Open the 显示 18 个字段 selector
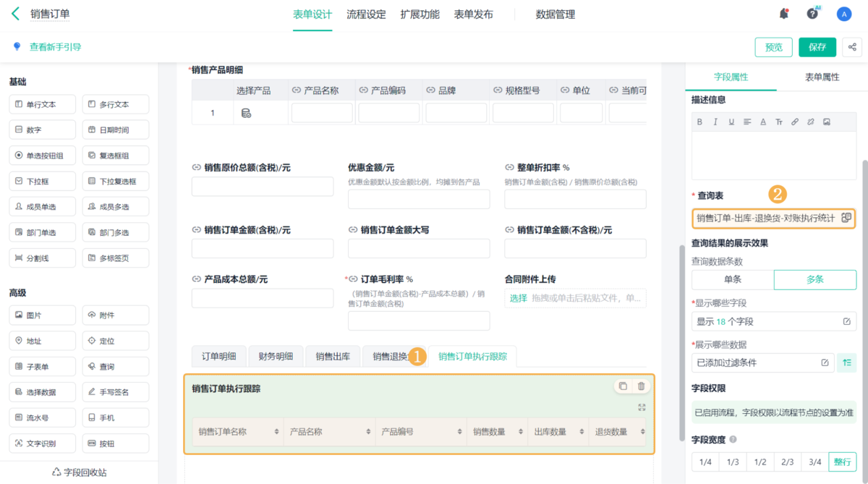868x484 pixels. 773,321
